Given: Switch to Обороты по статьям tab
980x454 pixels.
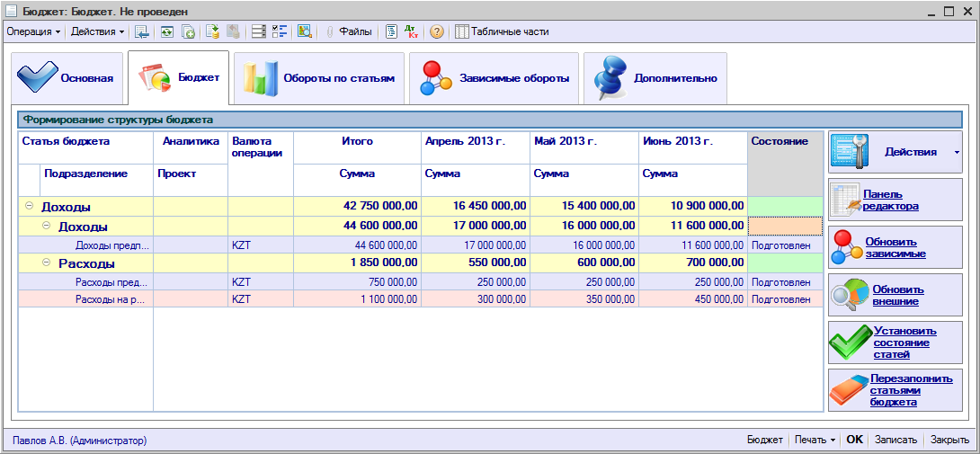Looking at the screenshot, I should click(x=318, y=78).
